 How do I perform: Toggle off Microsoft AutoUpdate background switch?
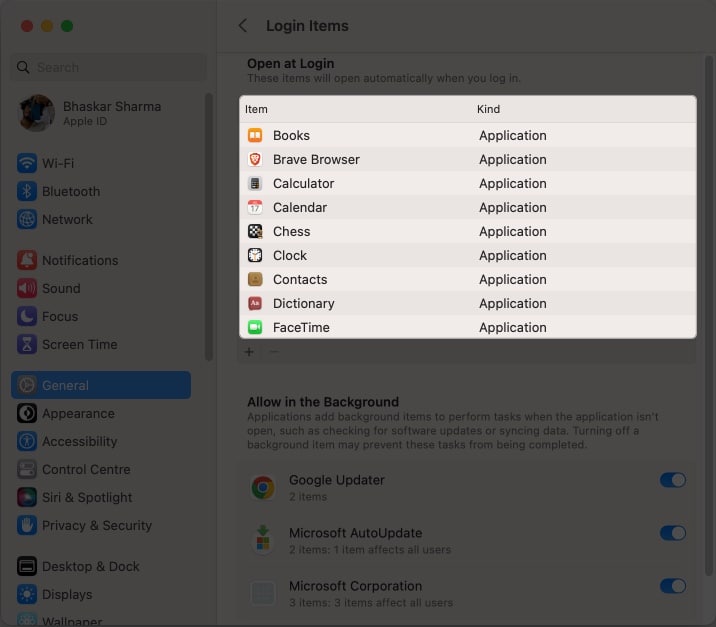[673, 533]
